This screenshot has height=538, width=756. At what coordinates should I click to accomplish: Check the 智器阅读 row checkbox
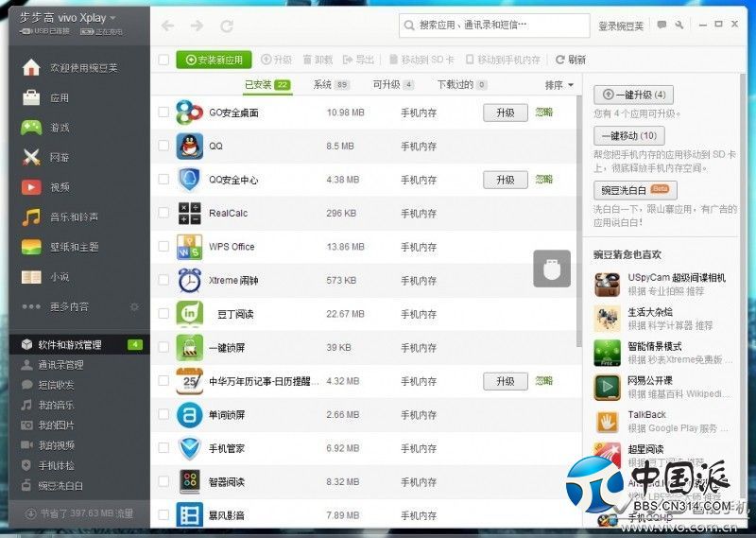coord(163,481)
